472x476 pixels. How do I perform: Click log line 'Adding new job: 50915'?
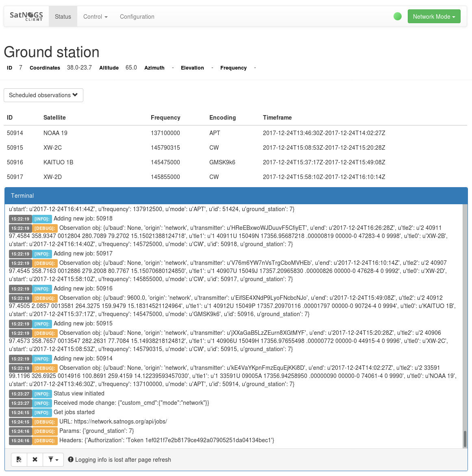click(83, 323)
